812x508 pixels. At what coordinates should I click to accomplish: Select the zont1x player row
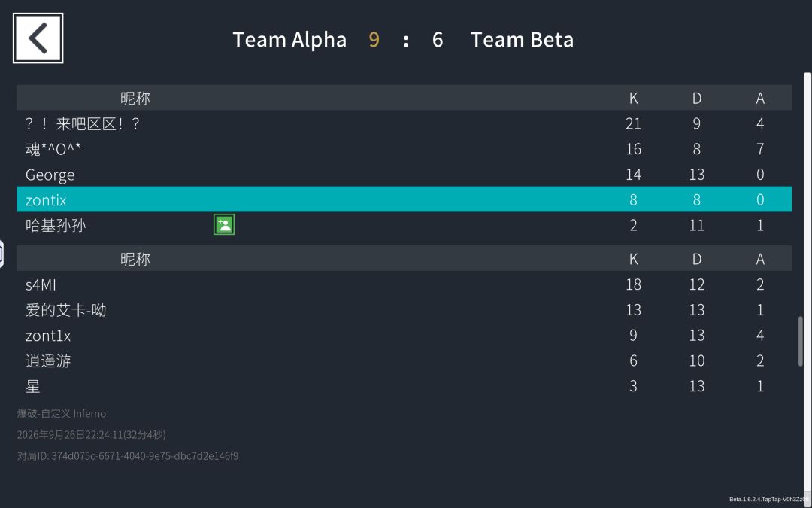[404, 335]
